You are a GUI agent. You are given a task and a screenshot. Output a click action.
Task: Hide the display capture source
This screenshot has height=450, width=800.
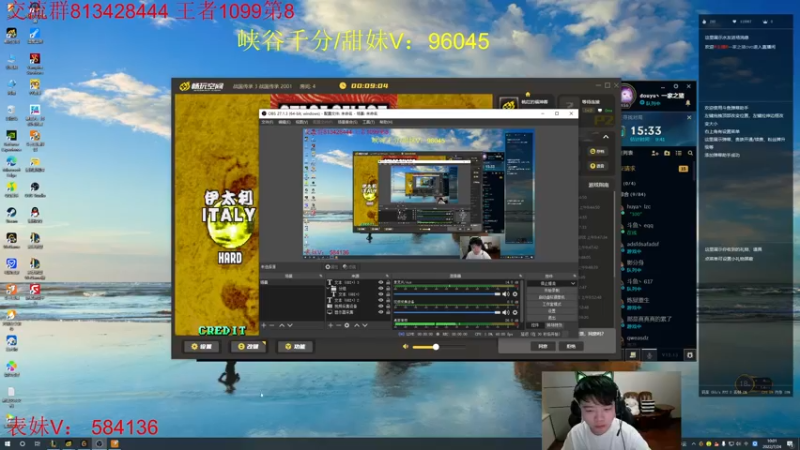point(381,312)
